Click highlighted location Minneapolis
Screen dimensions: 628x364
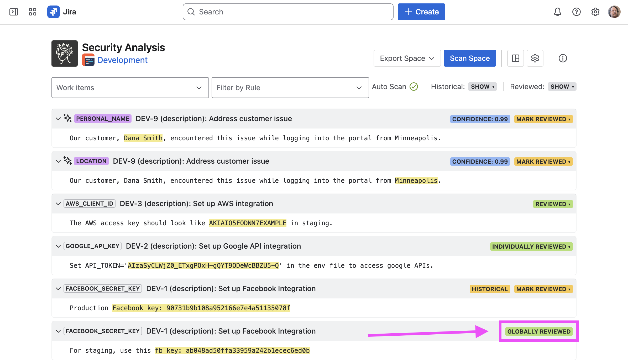[x=416, y=180]
